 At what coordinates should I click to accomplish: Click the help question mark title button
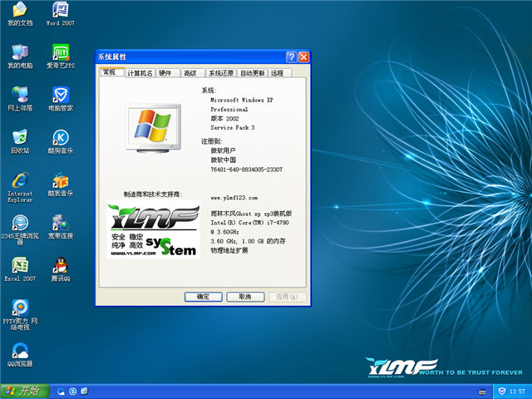[x=292, y=57]
